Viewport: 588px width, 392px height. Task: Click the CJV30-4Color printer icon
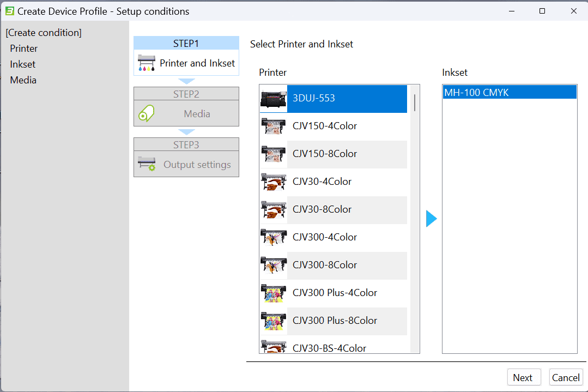(x=273, y=182)
